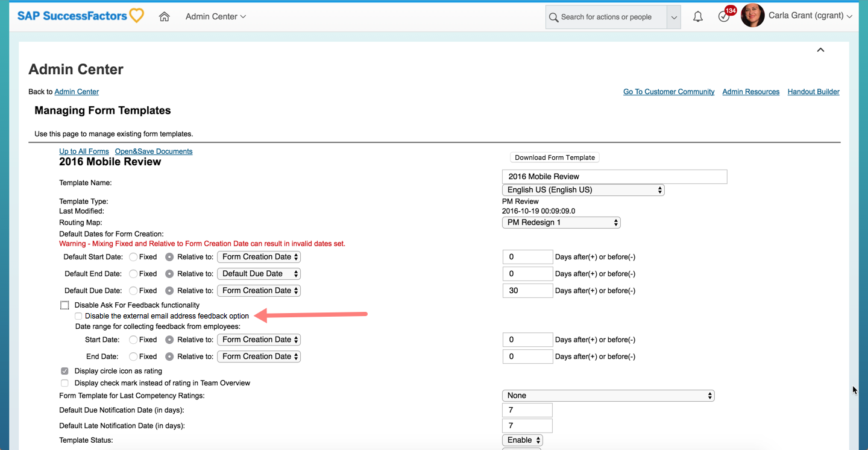Collapse the page header with the up chevron
Viewport: 868px width, 450px height.
(820, 49)
